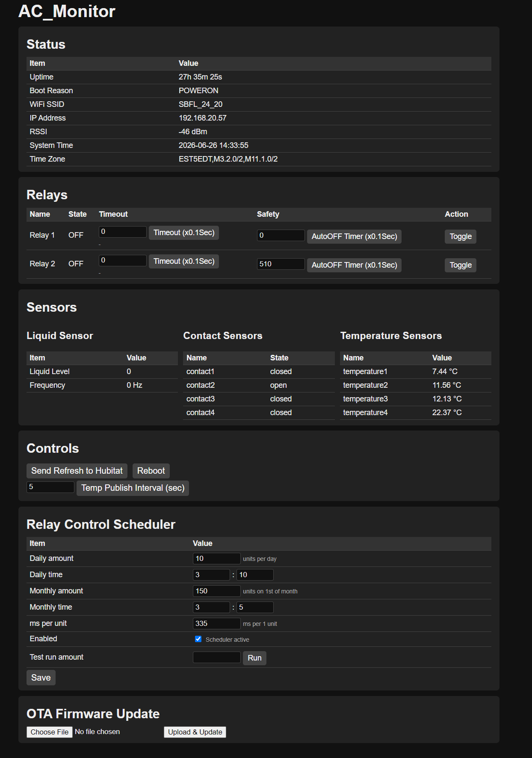The width and height of the screenshot is (532, 758).
Task: Select WiFi SSID value SBFL_24_20
Action: [201, 104]
